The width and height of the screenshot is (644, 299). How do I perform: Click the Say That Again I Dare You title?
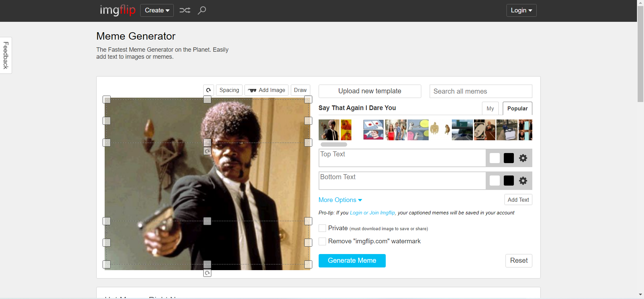click(357, 108)
